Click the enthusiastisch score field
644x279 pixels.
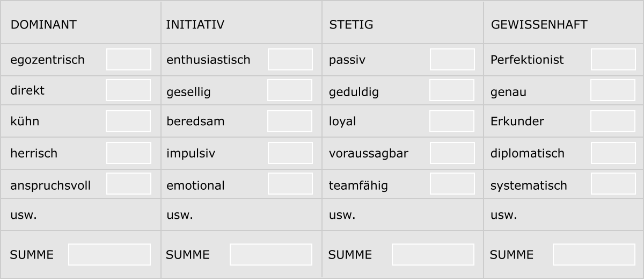(290, 59)
